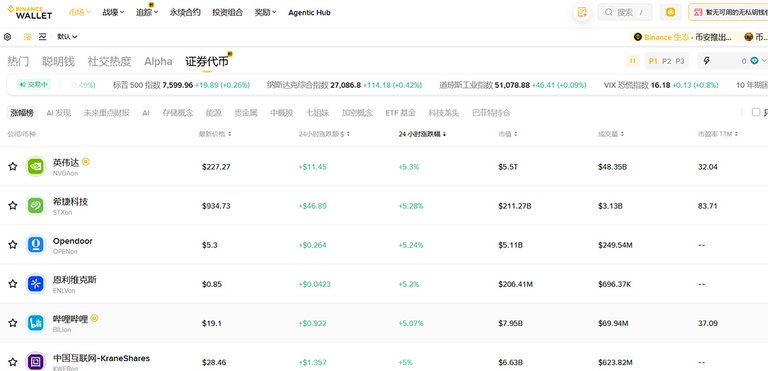
Task: Sort by 最新价格 column
Action: pos(215,134)
